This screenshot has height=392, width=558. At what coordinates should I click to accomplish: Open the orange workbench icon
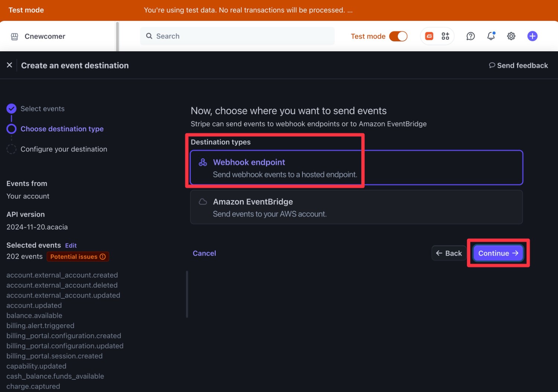coord(429,36)
